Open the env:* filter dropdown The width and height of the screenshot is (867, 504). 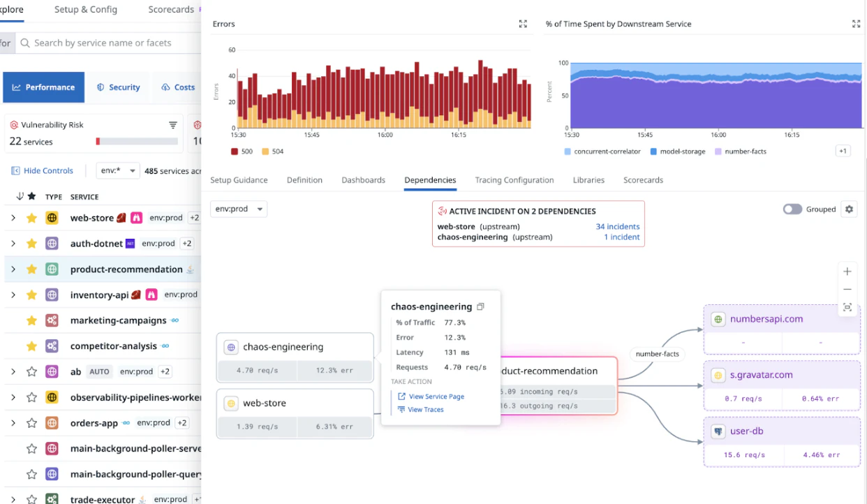click(x=118, y=170)
